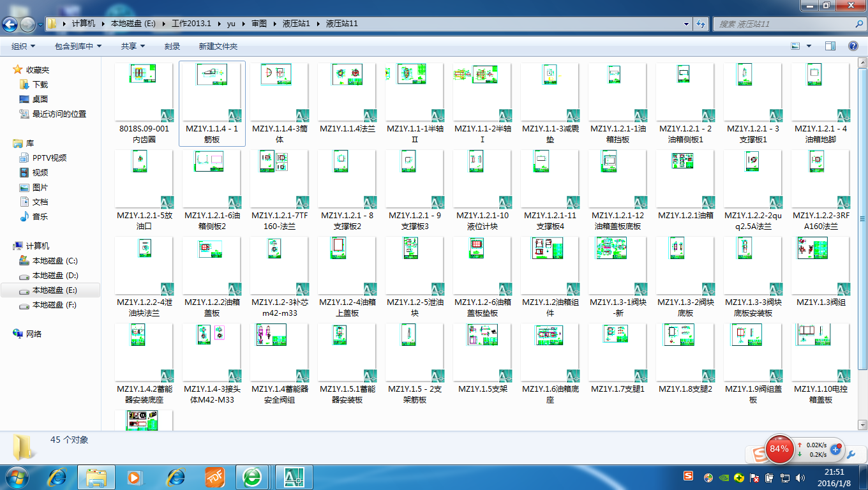Select 桌面 in the navigation pane

click(40, 99)
